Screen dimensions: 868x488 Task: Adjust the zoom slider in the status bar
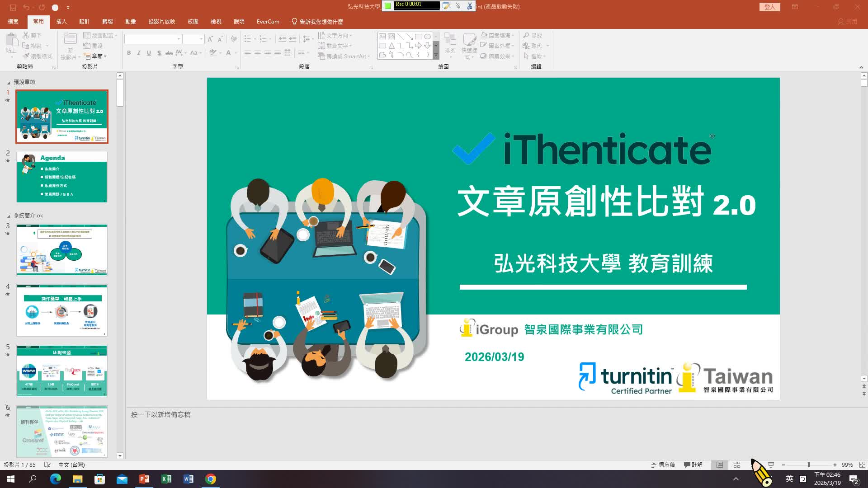[x=809, y=465]
